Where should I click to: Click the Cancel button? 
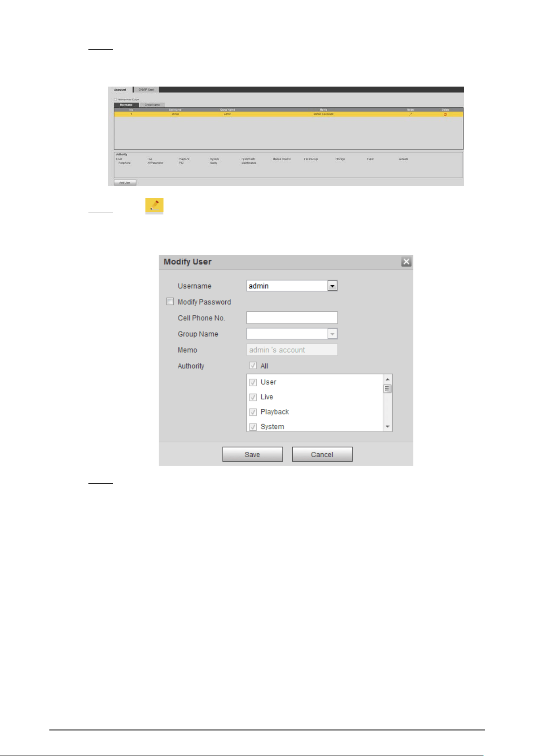tap(322, 454)
